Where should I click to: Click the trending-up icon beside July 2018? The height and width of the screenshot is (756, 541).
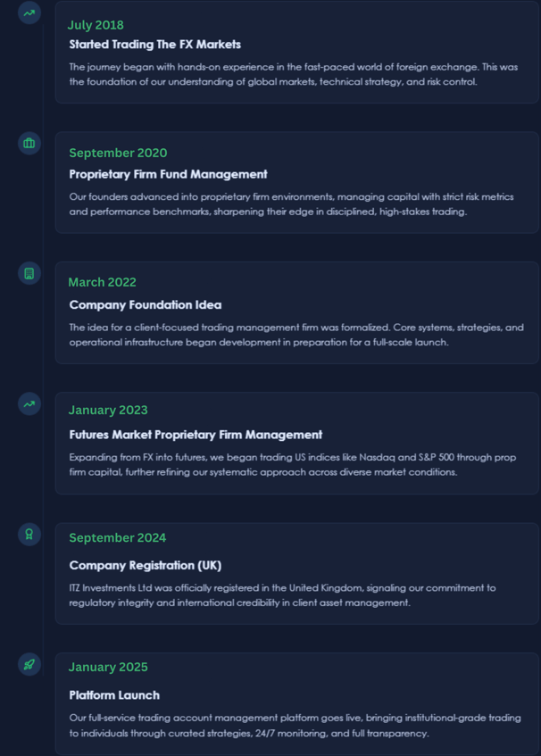(x=29, y=13)
